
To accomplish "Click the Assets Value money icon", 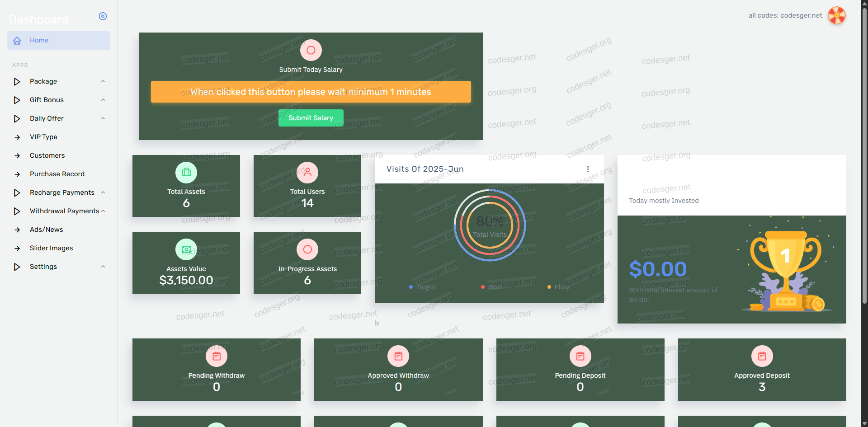I will pos(186,249).
